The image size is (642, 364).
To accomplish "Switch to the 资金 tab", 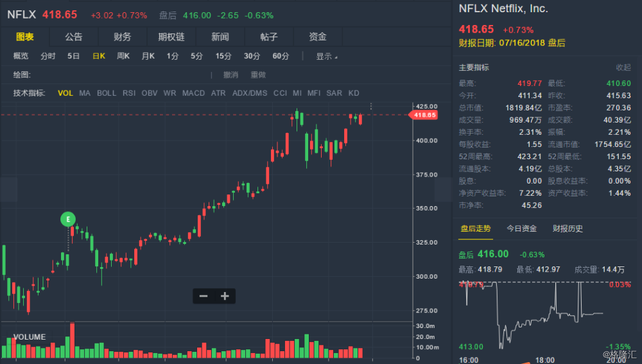I will (x=318, y=37).
